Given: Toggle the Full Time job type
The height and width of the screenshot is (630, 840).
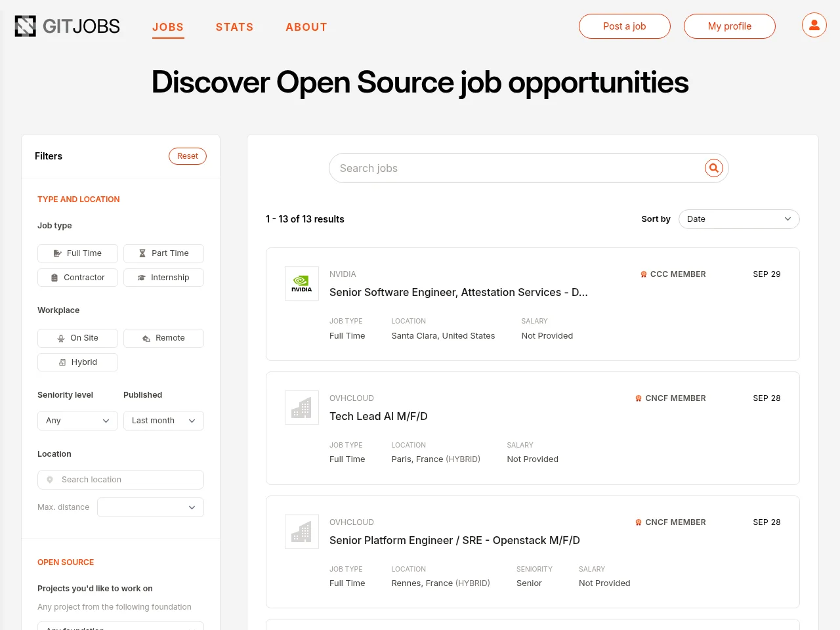Looking at the screenshot, I should (x=77, y=253).
